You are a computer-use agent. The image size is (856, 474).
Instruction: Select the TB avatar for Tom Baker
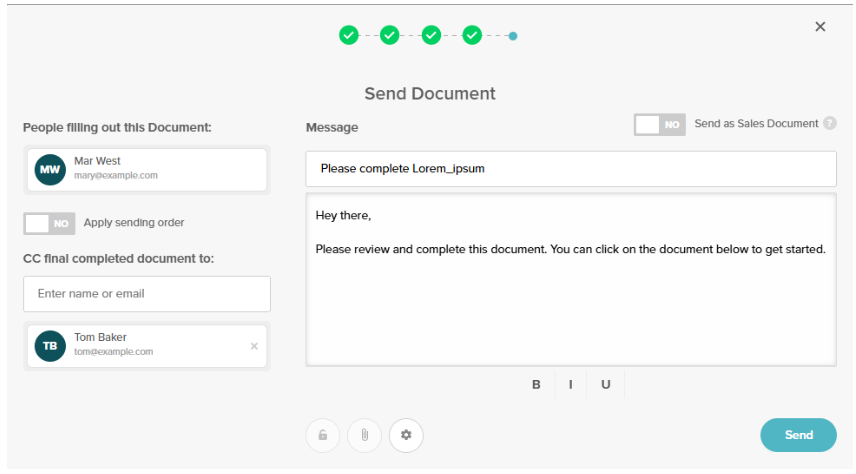(x=50, y=346)
